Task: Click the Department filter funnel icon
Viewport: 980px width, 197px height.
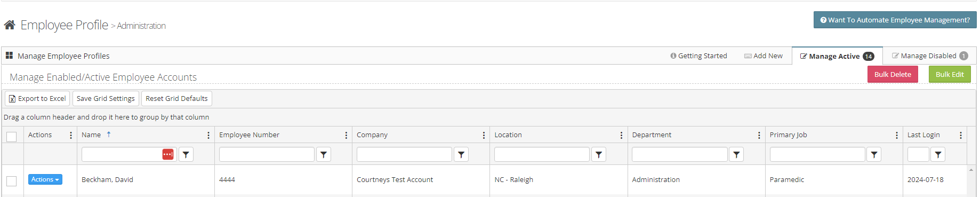Action: (x=736, y=154)
